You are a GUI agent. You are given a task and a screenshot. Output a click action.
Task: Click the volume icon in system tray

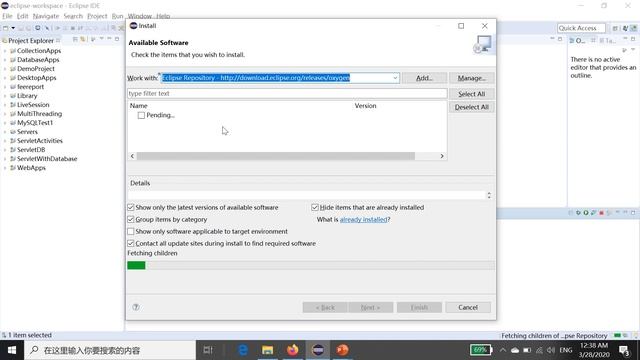pos(551,350)
